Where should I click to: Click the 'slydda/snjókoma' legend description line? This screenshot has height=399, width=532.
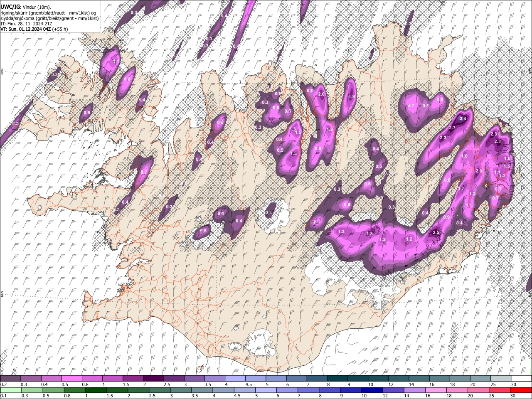click(x=49, y=18)
